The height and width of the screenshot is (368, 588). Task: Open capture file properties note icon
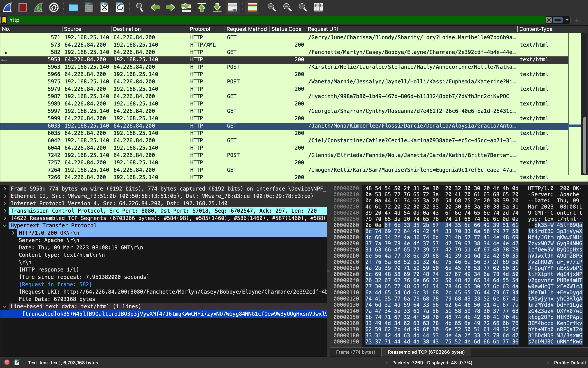[17, 362]
